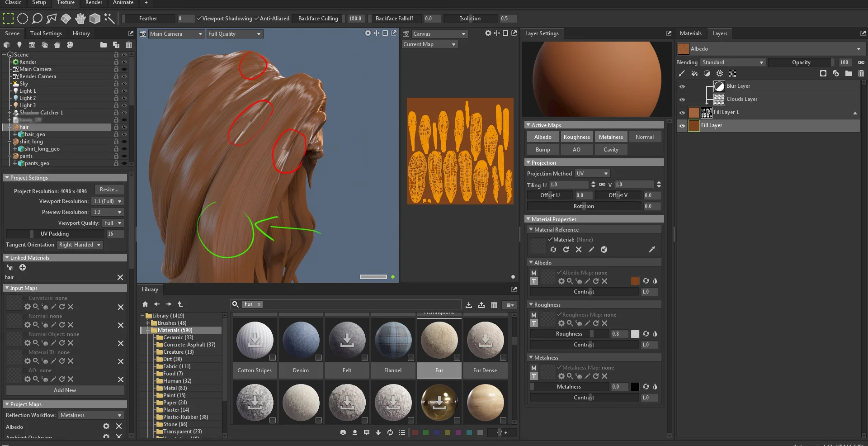Toggle the Material reference checkbox
This screenshot has width=868, height=446.
pyautogui.click(x=550, y=239)
